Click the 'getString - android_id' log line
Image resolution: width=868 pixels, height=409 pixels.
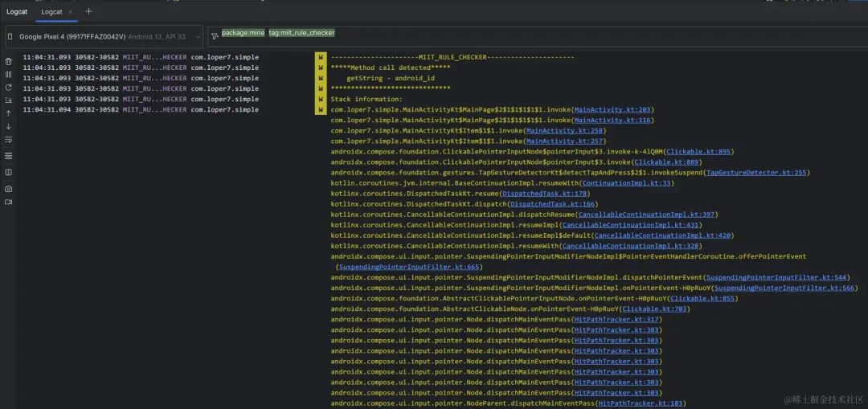(391, 78)
